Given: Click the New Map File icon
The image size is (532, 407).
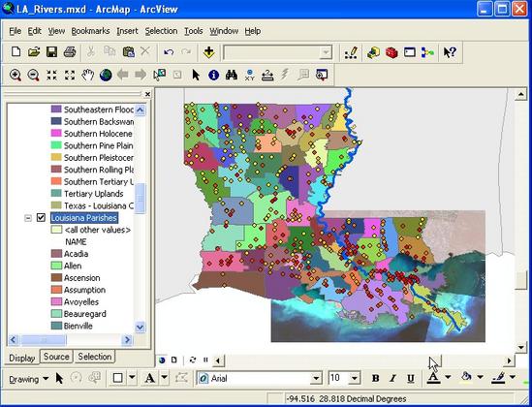Looking at the screenshot, I should pyautogui.click(x=16, y=52).
